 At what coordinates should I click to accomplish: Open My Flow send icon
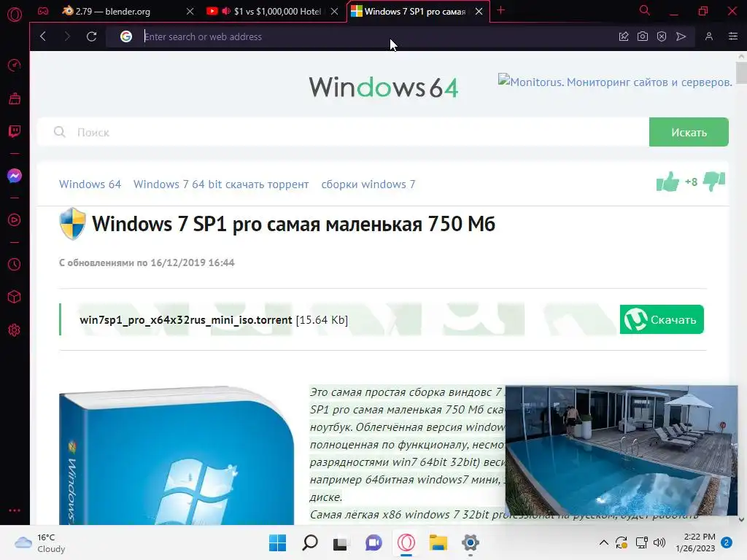pos(681,36)
